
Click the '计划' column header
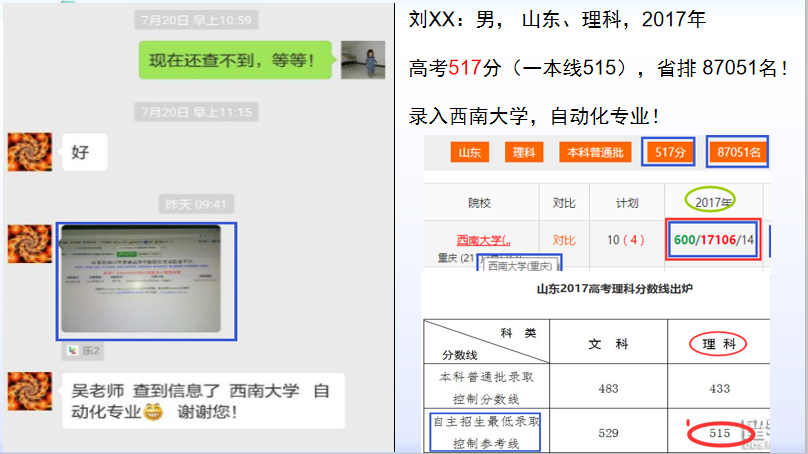[x=627, y=203]
